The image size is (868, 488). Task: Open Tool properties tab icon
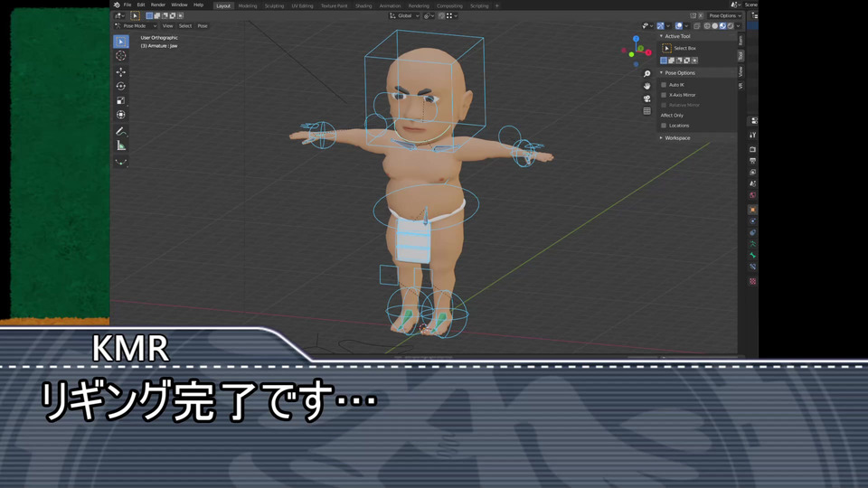[x=752, y=135]
